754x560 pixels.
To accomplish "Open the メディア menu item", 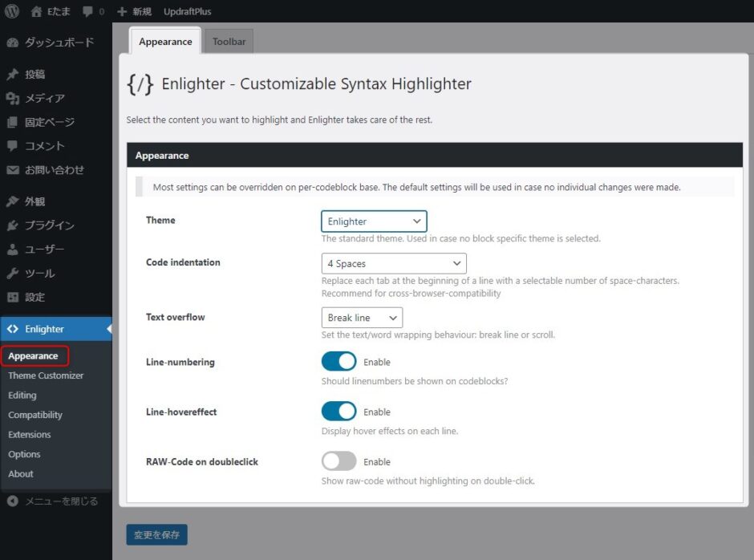I will (x=56, y=98).
